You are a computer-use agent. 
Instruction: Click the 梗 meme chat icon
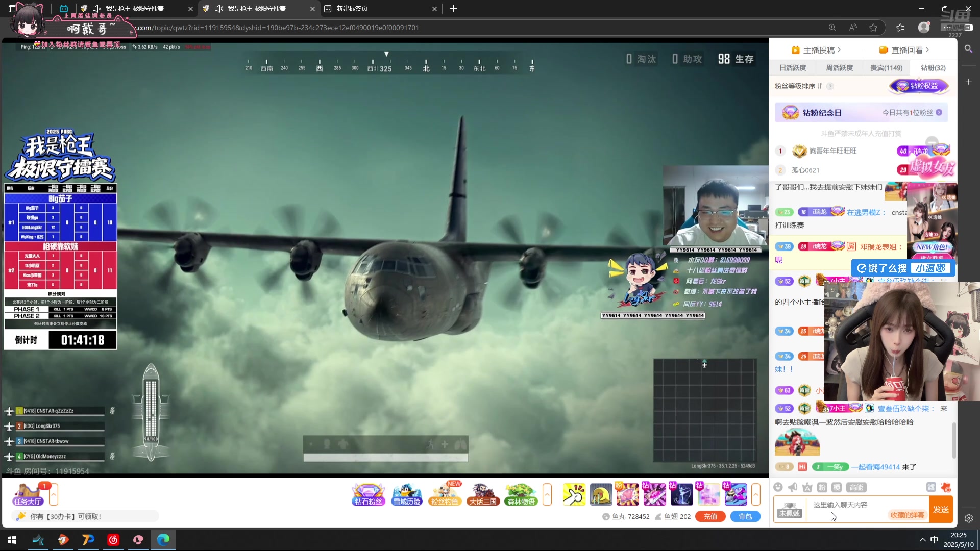click(x=837, y=487)
